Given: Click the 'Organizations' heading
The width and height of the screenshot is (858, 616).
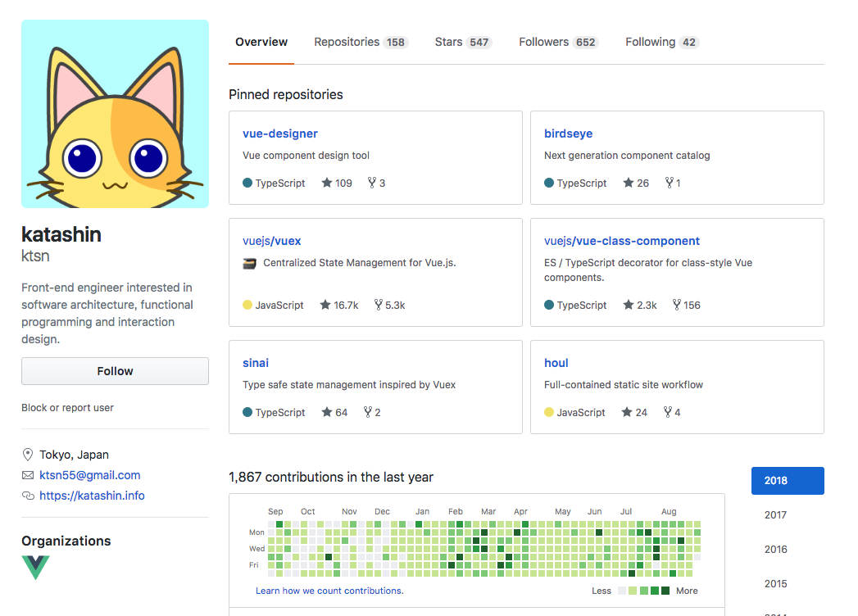Looking at the screenshot, I should pyautogui.click(x=66, y=541).
